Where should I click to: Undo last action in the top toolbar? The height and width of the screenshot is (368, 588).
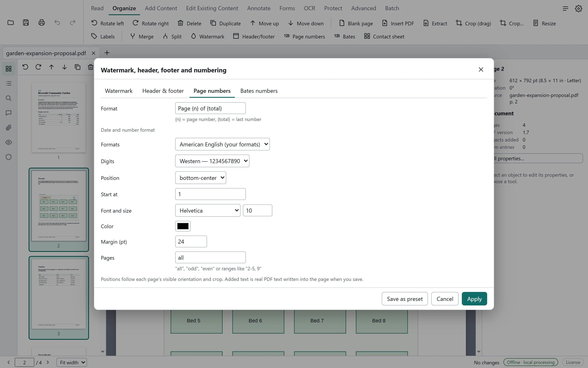pyautogui.click(x=57, y=23)
